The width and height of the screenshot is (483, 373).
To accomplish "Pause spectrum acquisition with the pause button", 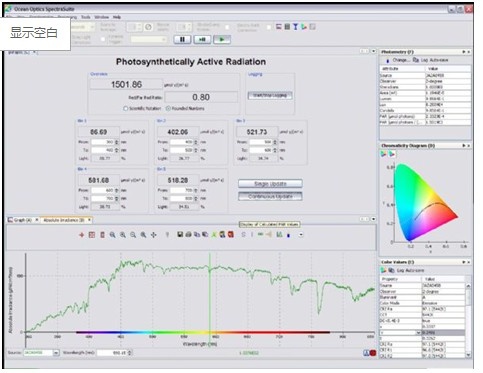I will coord(182,39).
